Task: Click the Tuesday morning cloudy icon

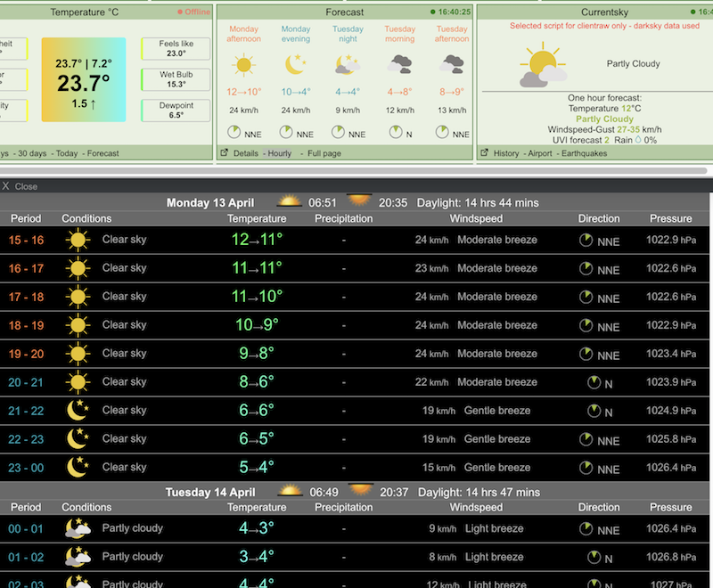Action: tap(400, 64)
